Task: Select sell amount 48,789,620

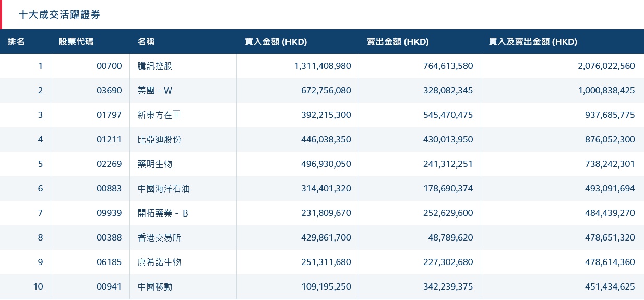Action: pos(450,237)
